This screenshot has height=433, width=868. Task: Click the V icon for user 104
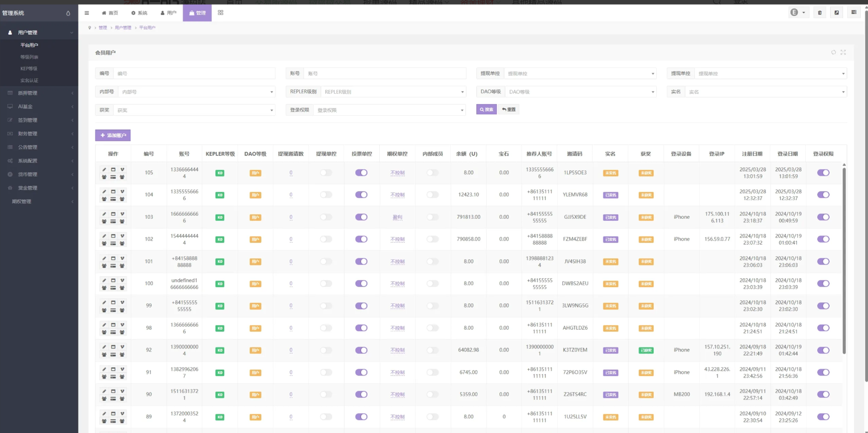[x=122, y=192]
